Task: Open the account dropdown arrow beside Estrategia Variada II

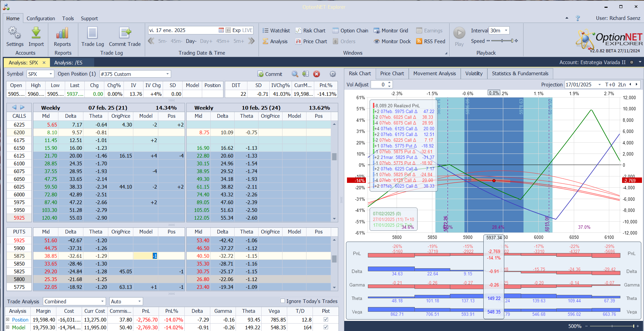Action: [640, 62]
